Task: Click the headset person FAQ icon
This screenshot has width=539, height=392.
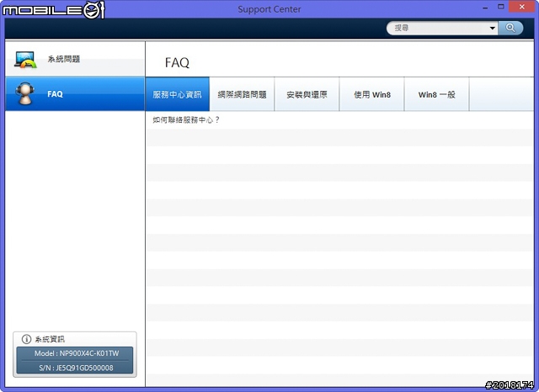Action: [24, 93]
